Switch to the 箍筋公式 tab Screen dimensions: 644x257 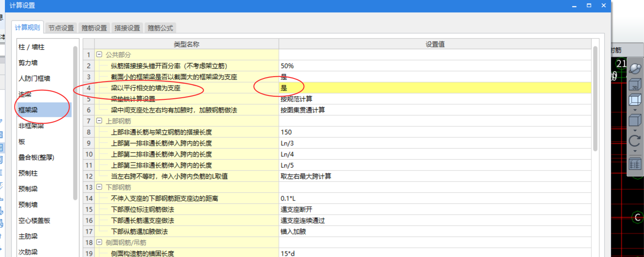160,28
